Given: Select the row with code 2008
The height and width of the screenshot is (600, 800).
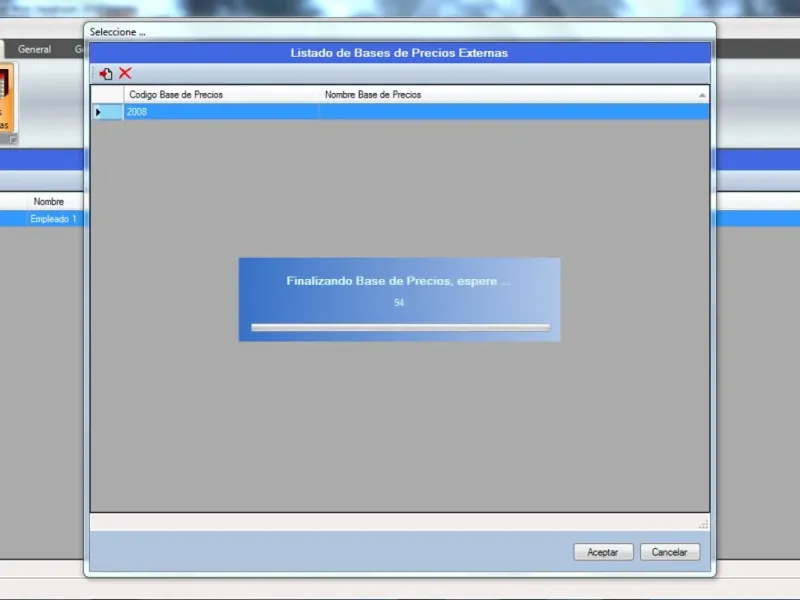Looking at the screenshot, I should 400,112.
